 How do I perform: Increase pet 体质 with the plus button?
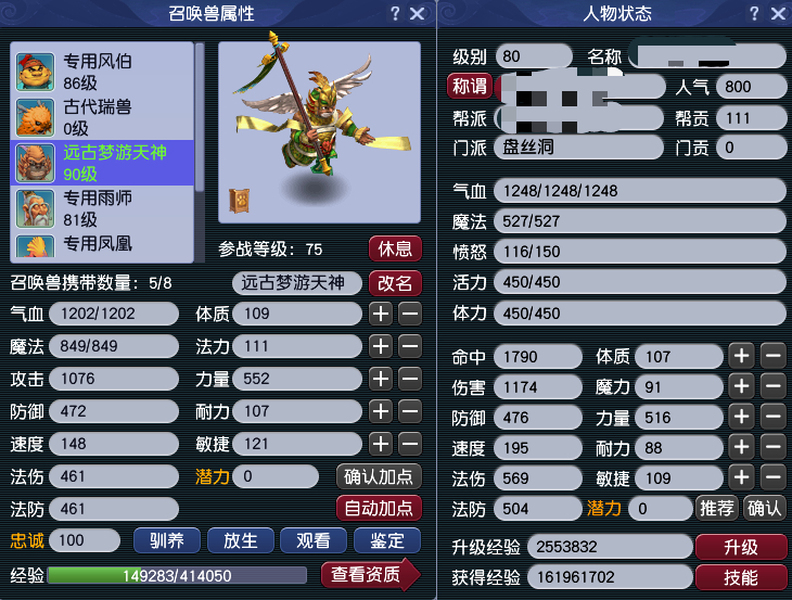(x=381, y=314)
